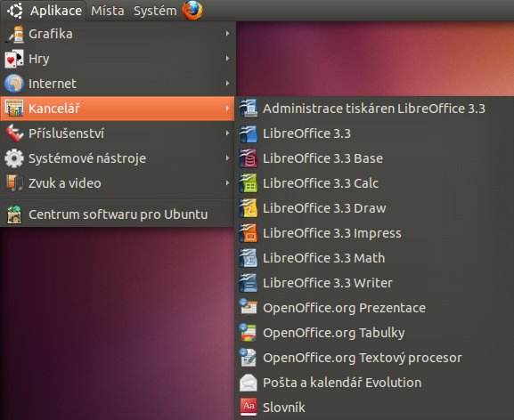
Task: Click the Ubuntu logo on the panel
Action: 15,11
